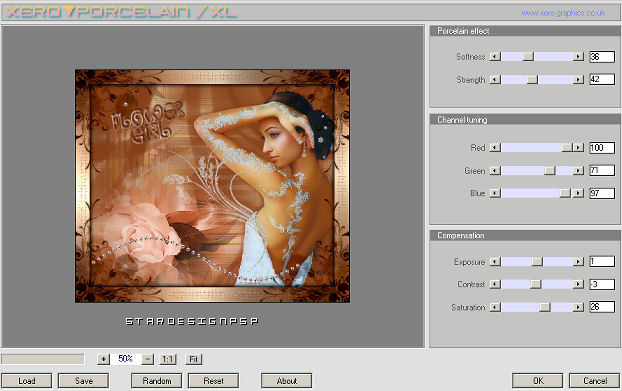Load a saved preset
The width and height of the screenshot is (622, 391).
coord(27,381)
